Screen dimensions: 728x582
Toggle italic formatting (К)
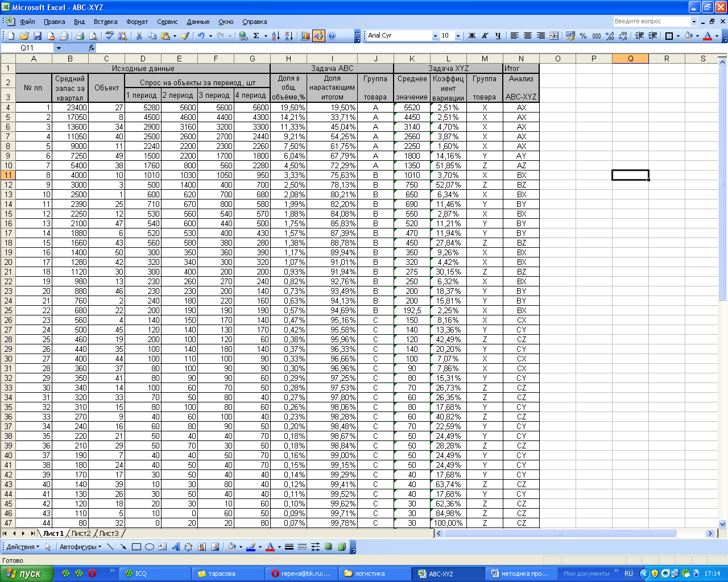485,36
